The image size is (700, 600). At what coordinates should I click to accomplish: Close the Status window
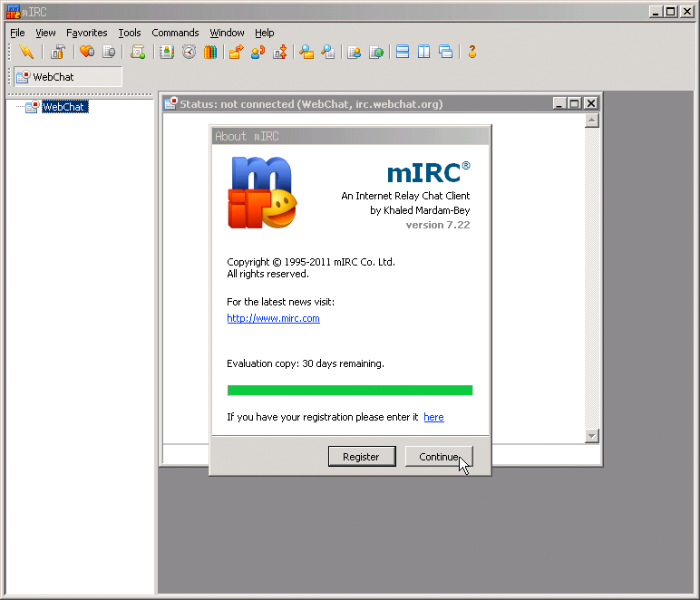(x=590, y=103)
